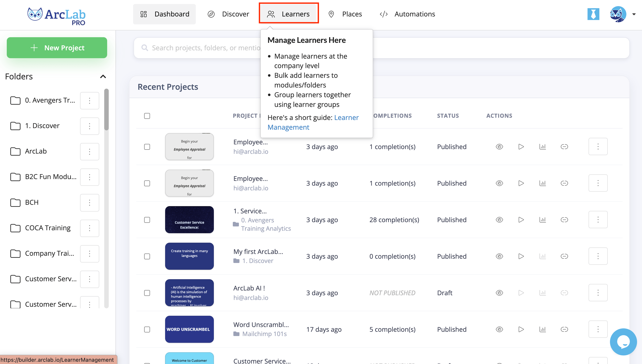
Task: Check the box for Word Unscramble project
Action: (147, 329)
